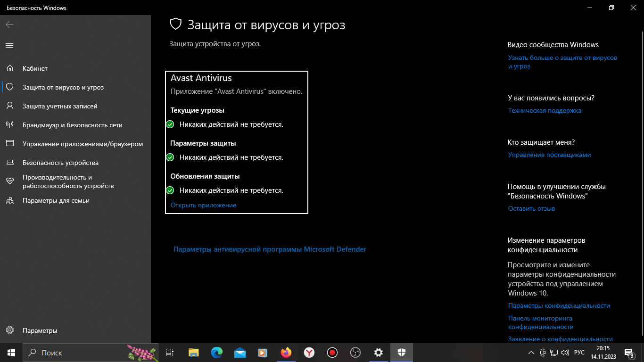Click green checkmark under Обновления защиты
The height and width of the screenshot is (362, 644).
pyautogui.click(x=170, y=190)
